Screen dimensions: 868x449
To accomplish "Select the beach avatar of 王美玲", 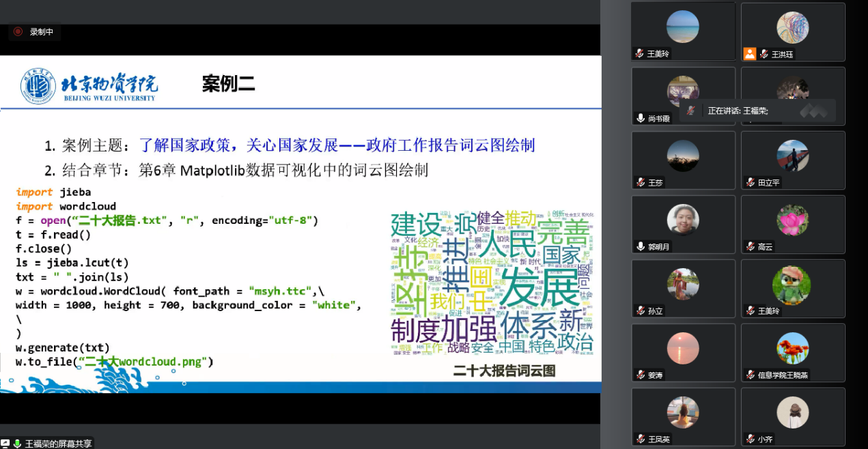I will 683,27.
